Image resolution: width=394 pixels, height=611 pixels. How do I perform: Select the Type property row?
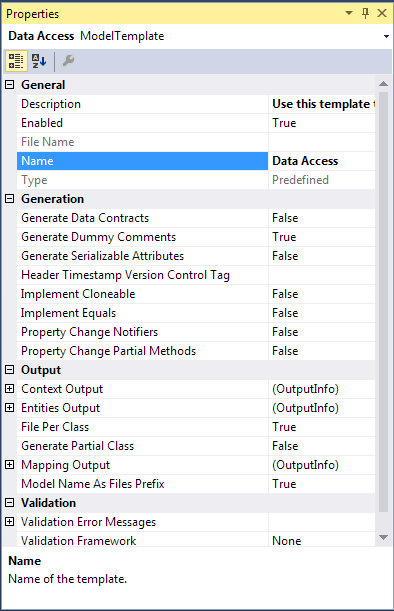point(142,180)
